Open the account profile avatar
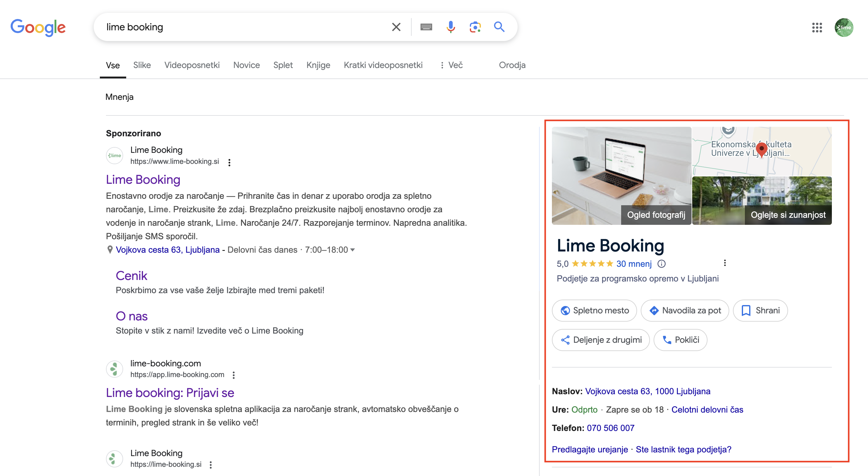 coord(844,27)
